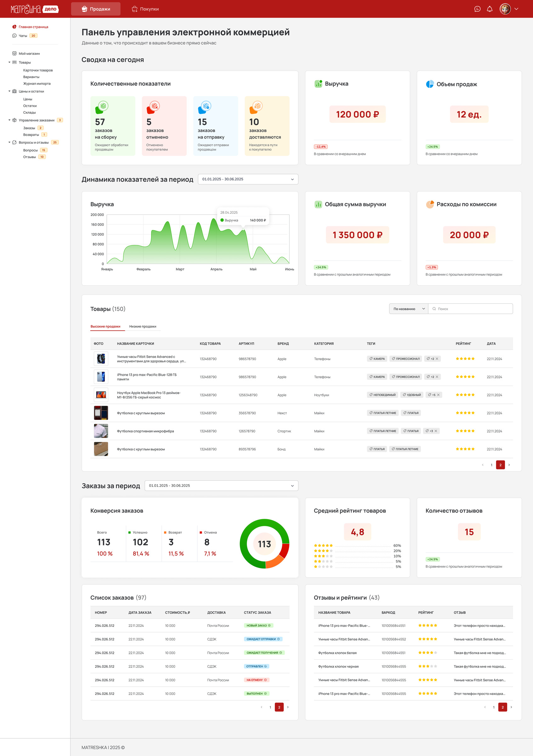533x756 pixels.
Task: Click the ОЖИДАЕТ ОТПРАВКИ status badge
Action: (x=263, y=639)
